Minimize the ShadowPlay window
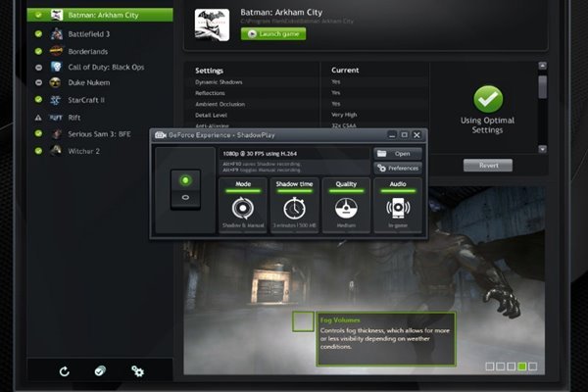588x392 pixels. click(x=392, y=135)
